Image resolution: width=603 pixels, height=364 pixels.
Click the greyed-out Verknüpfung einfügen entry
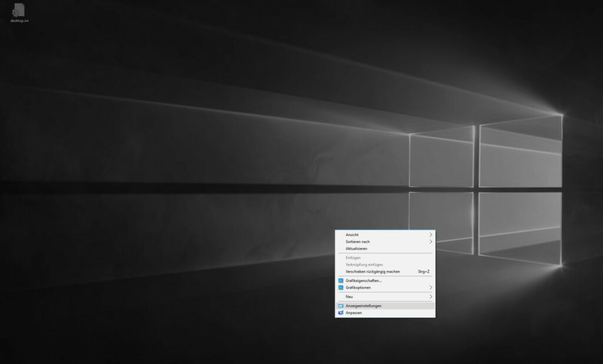point(385,264)
